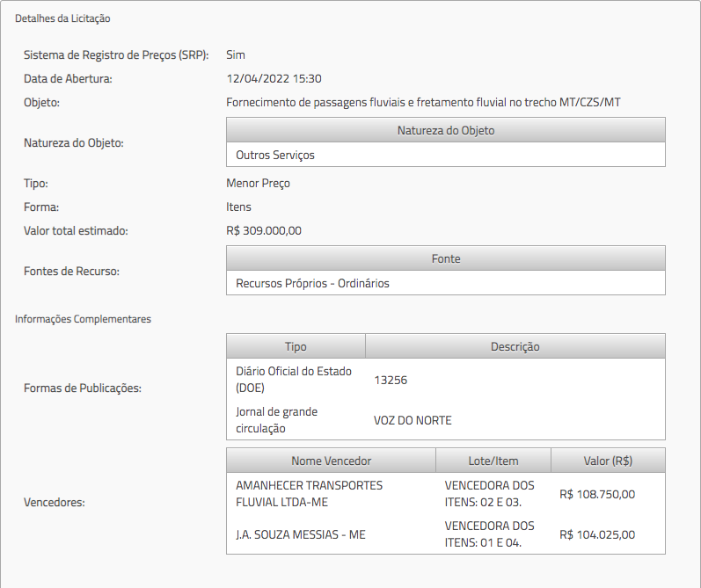Image resolution: width=701 pixels, height=588 pixels.
Task: Click the R$ 104.025,00 winner value
Action: click(596, 534)
